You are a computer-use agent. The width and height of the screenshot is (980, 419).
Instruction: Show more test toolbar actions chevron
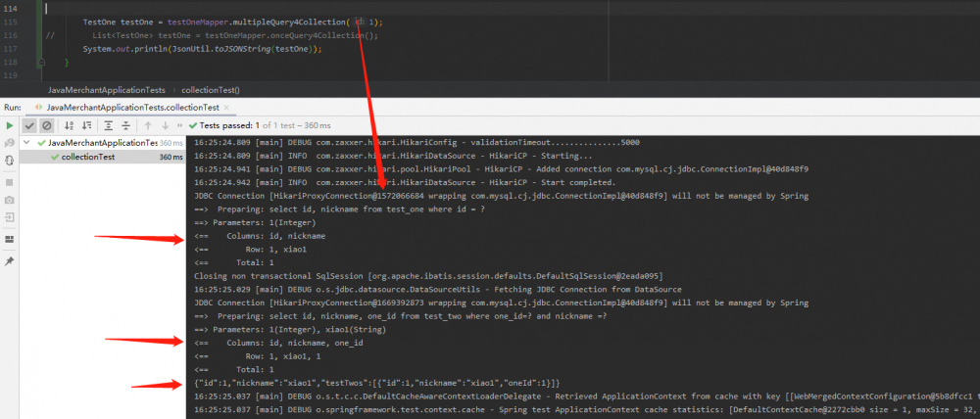[180, 125]
